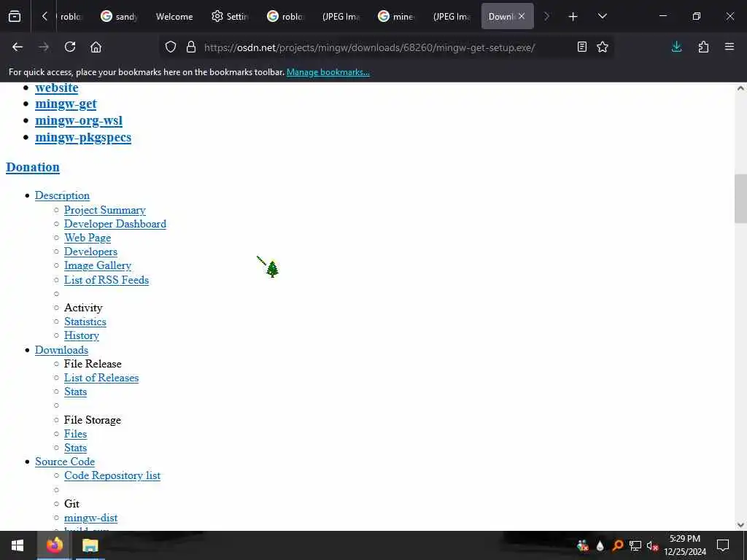Screen dimensions: 747x560
Task: Switch to the Settings tab
Action: (230, 17)
